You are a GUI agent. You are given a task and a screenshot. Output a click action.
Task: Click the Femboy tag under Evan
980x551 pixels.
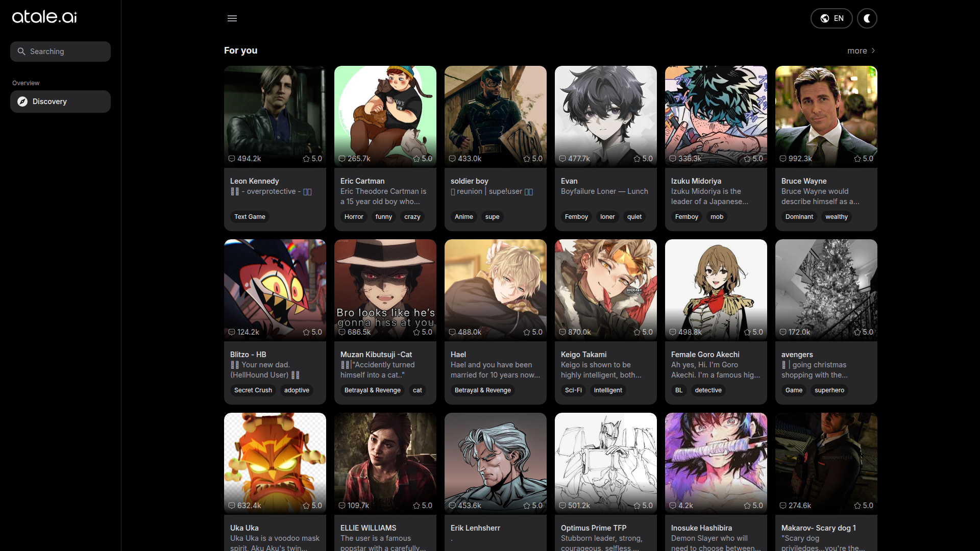tap(576, 217)
